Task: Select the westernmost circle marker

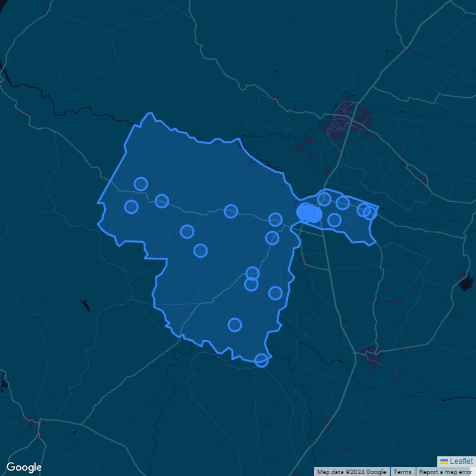Action: [131, 207]
